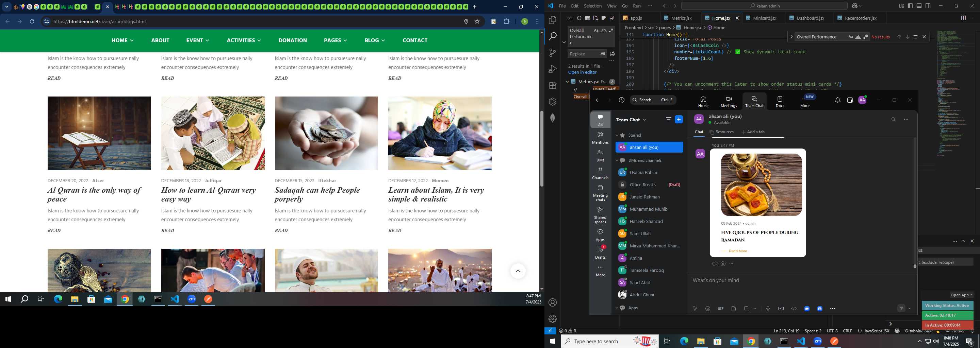Reload the Chrome page
This screenshot has width=980, height=348.
tap(32, 22)
